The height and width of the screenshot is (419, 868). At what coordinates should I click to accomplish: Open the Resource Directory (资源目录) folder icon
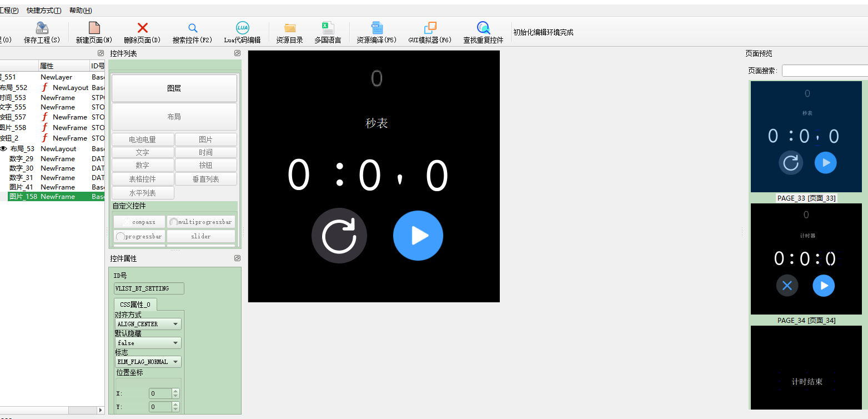click(x=290, y=28)
